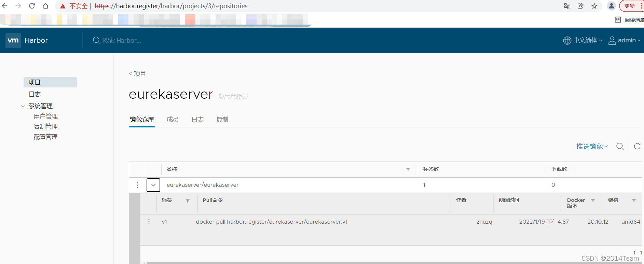Click the 架构 column filter icon

point(634,200)
